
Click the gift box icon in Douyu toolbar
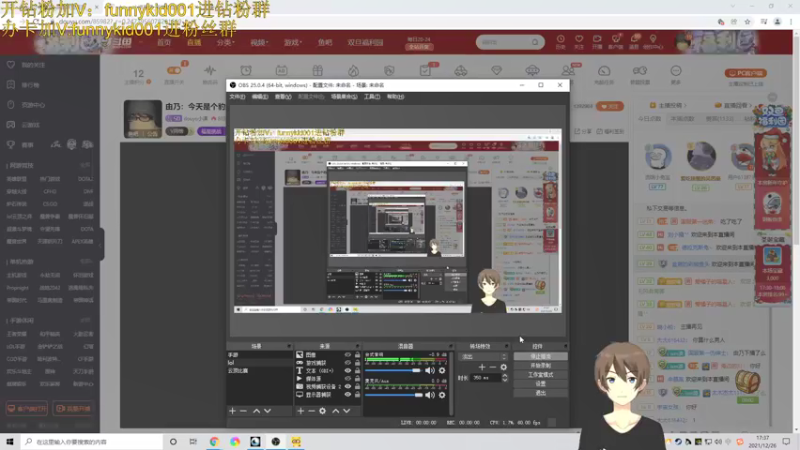tap(317, 71)
